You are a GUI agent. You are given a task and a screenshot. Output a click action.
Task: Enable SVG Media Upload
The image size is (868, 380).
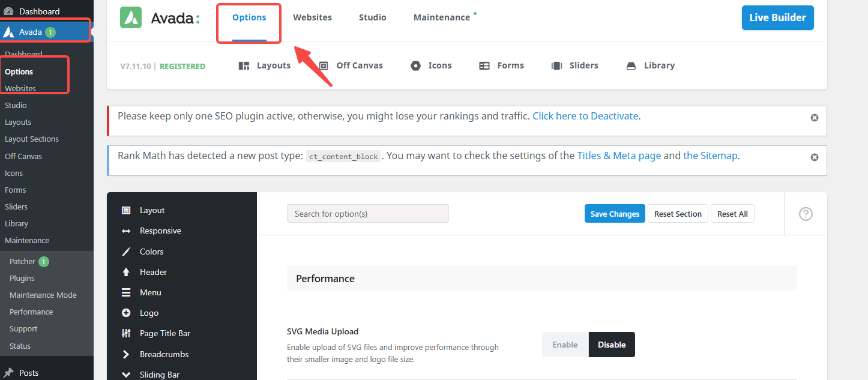pyautogui.click(x=565, y=345)
